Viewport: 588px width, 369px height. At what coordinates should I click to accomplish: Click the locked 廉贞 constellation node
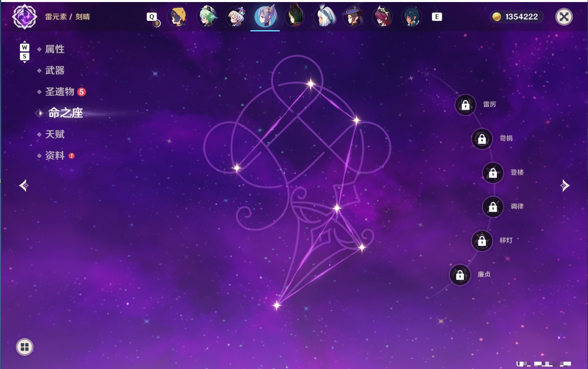click(460, 275)
